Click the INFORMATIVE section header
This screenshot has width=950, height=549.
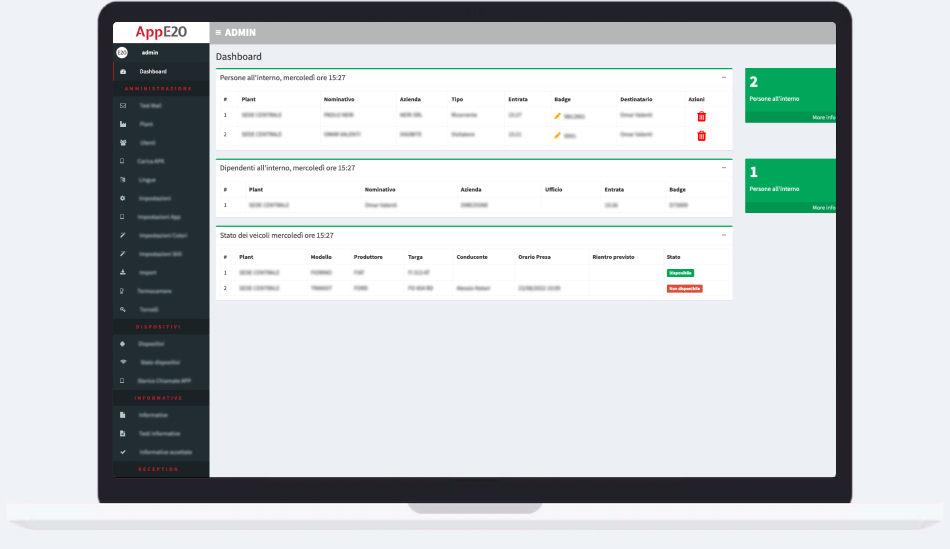click(x=158, y=398)
